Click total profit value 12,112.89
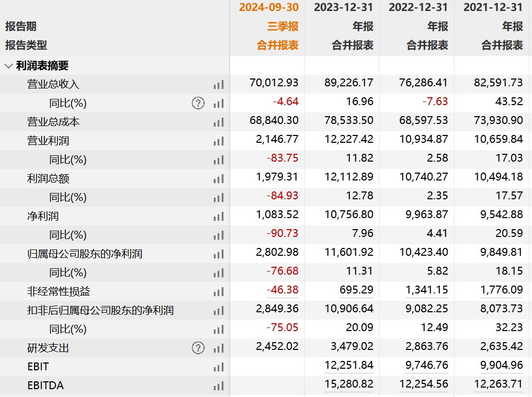Screen dimensions: 532x397 [349, 177]
